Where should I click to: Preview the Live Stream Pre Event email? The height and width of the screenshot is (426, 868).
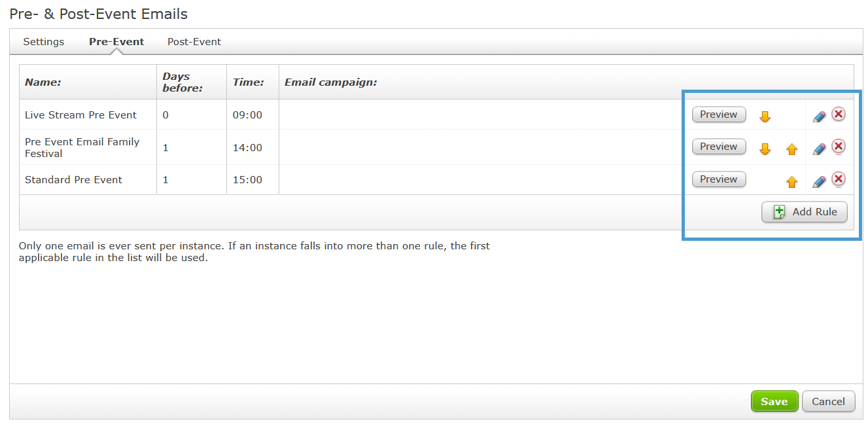719,115
